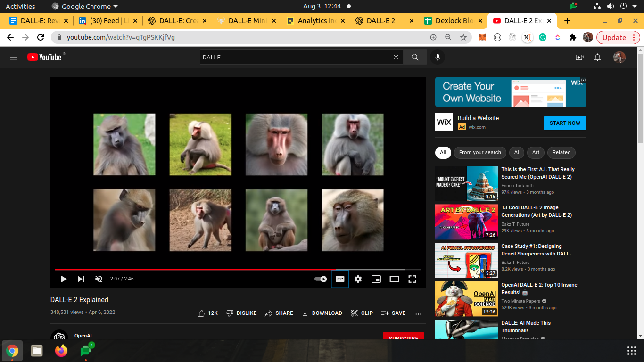Open the Mount Everest Made of Cake thumbnail
Viewport: 644px width, 362px height.
[x=467, y=183]
